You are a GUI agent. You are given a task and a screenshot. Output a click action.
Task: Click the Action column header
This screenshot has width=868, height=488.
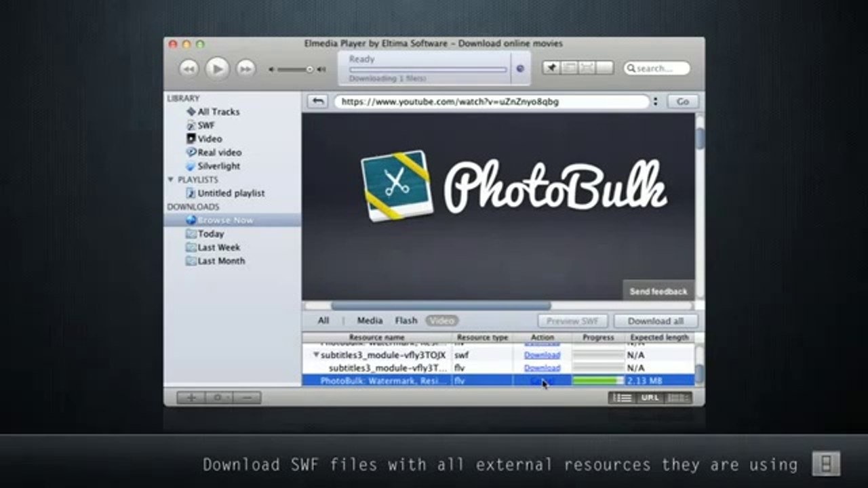tap(542, 337)
